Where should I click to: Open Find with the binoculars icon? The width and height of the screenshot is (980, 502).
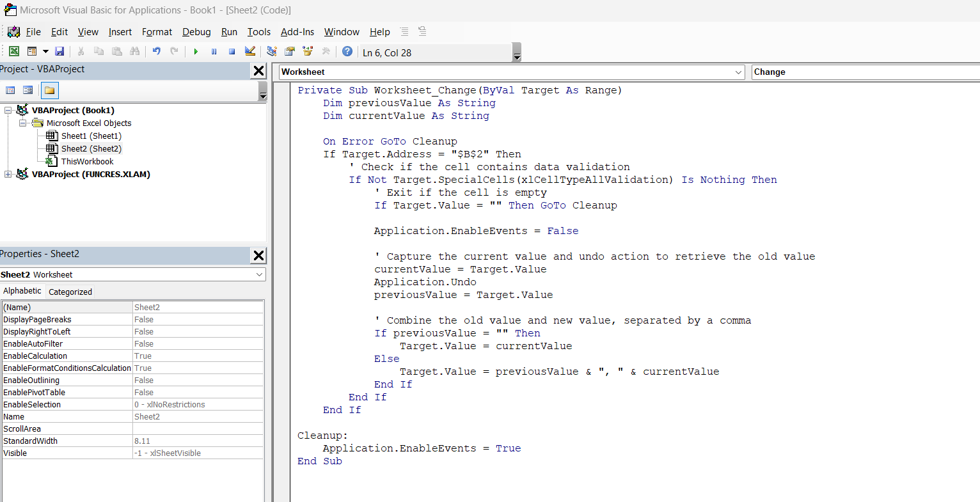(134, 51)
